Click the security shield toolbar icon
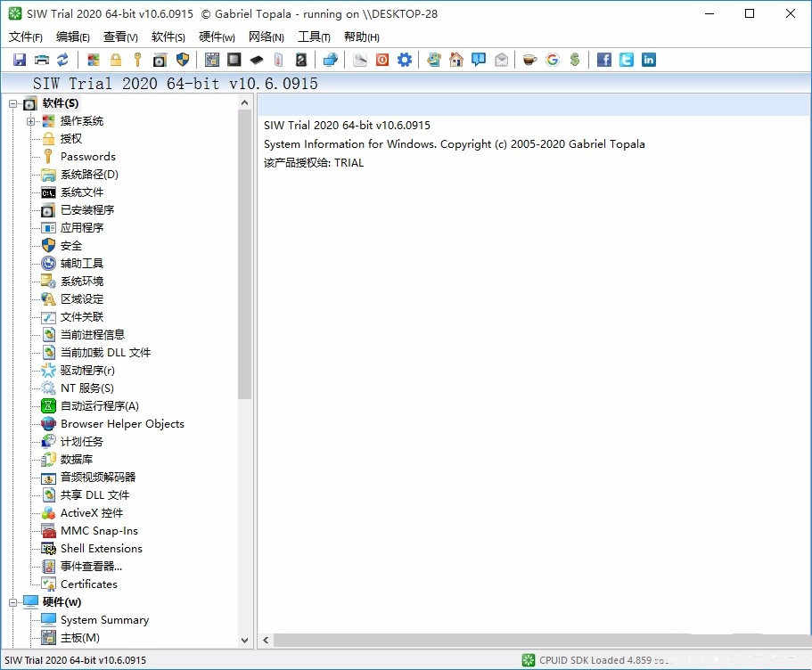 [x=183, y=60]
